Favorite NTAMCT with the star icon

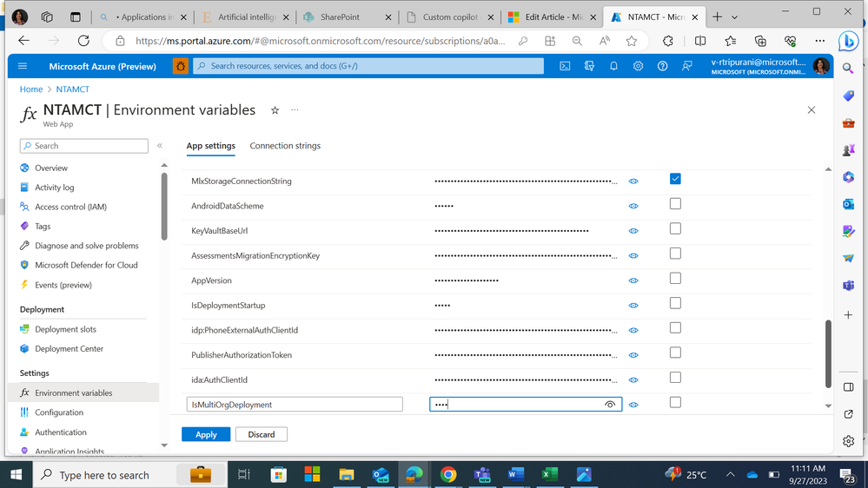(275, 110)
